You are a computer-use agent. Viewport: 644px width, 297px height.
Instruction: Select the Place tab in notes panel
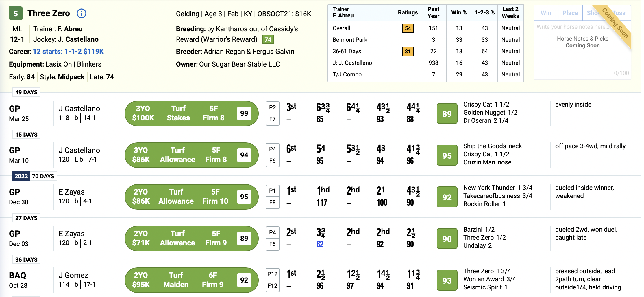(x=570, y=13)
